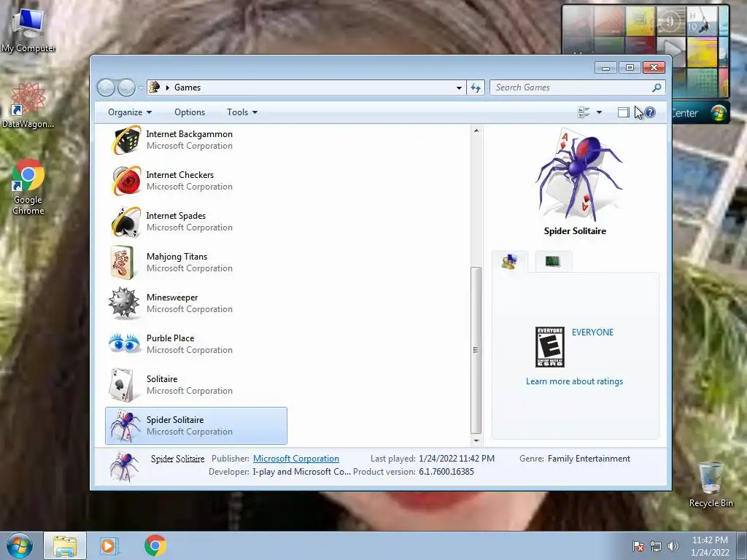Open Windows Explorer from the taskbar

point(65,546)
